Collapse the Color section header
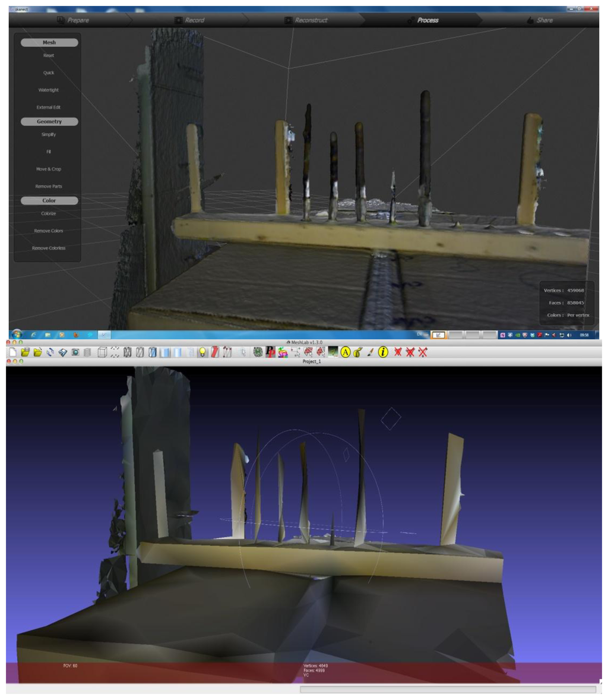 click(49, 200)
